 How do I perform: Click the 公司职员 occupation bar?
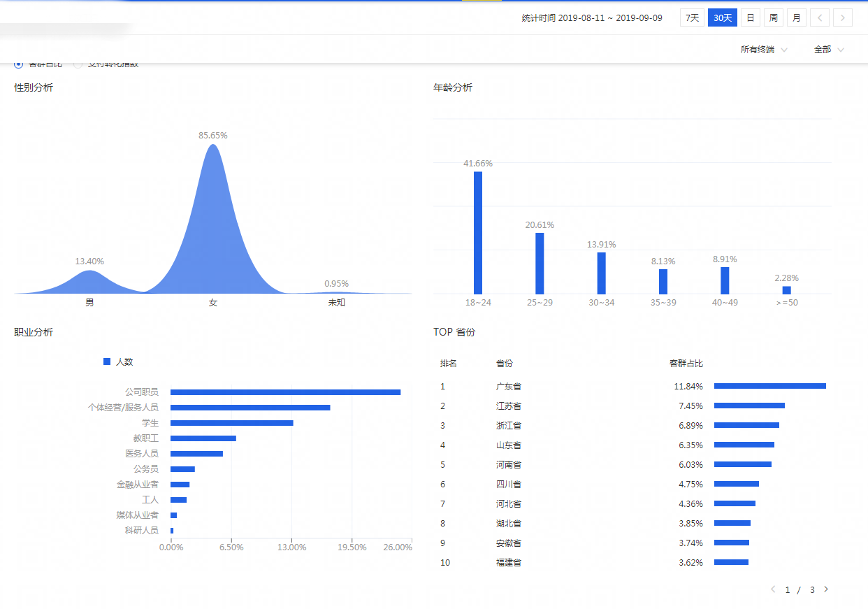[x=285, y=392]
